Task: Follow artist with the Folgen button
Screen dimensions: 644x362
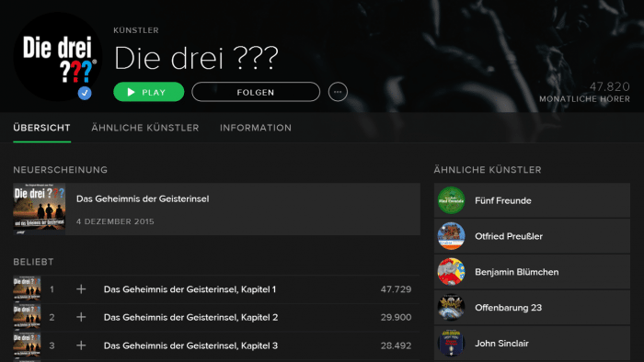Action: [x=256, y=92]
